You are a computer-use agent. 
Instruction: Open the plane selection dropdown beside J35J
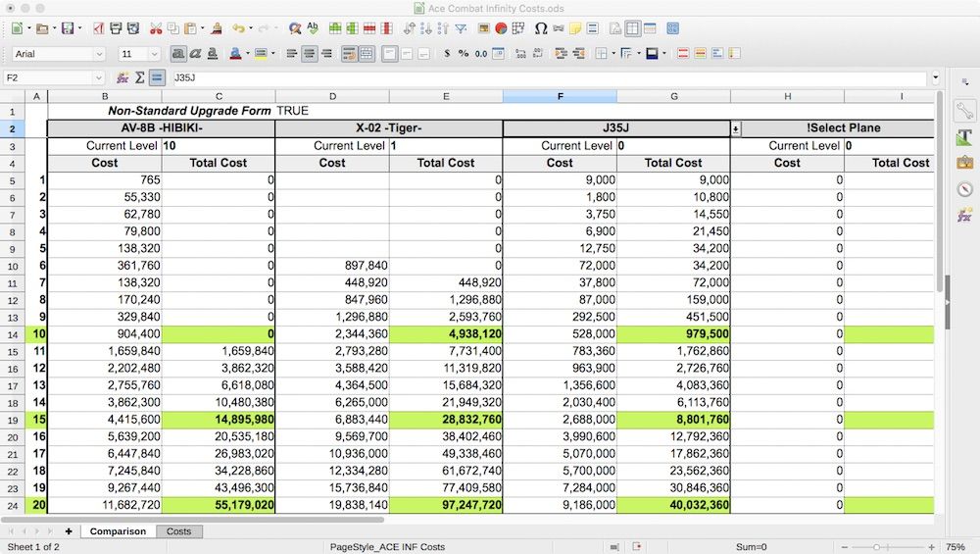coord(736,128)
